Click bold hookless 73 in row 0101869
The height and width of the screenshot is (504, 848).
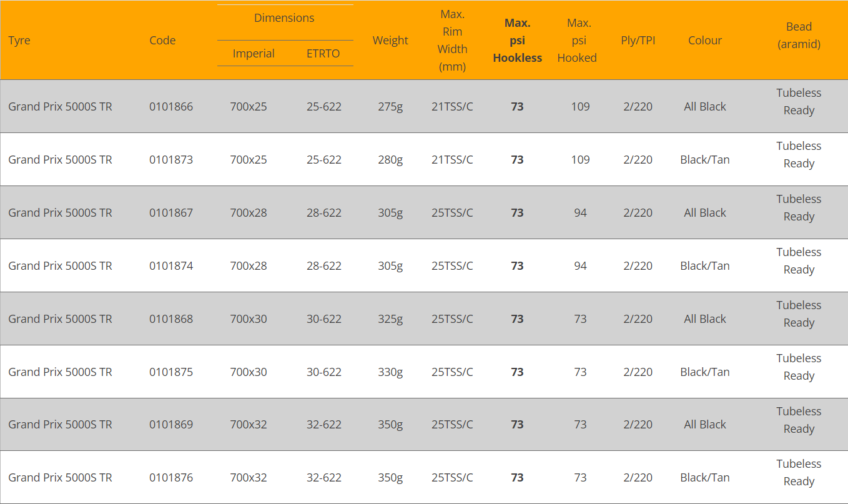517,425
